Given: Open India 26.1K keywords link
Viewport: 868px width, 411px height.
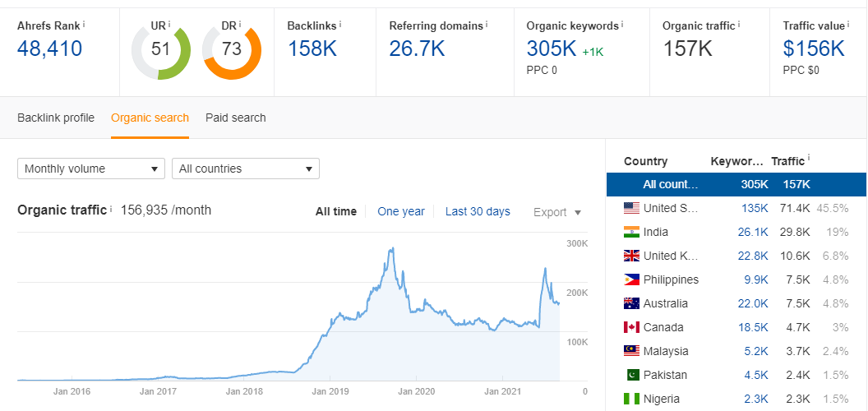Looking at the screenshot, I should pyautogui.click(x=753, y=232).
